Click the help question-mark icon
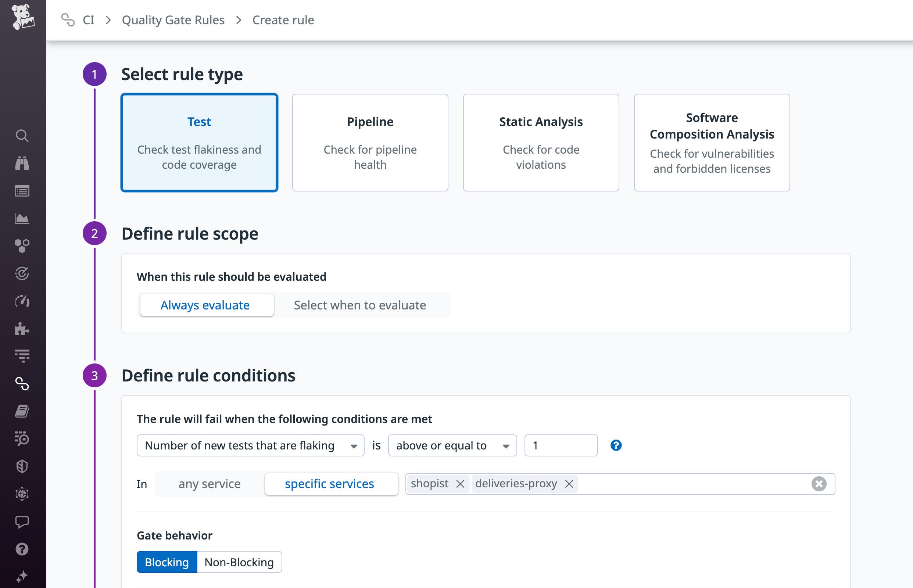Screen dimensions: 913x588 pyautogui.click(x=22, y=549)
